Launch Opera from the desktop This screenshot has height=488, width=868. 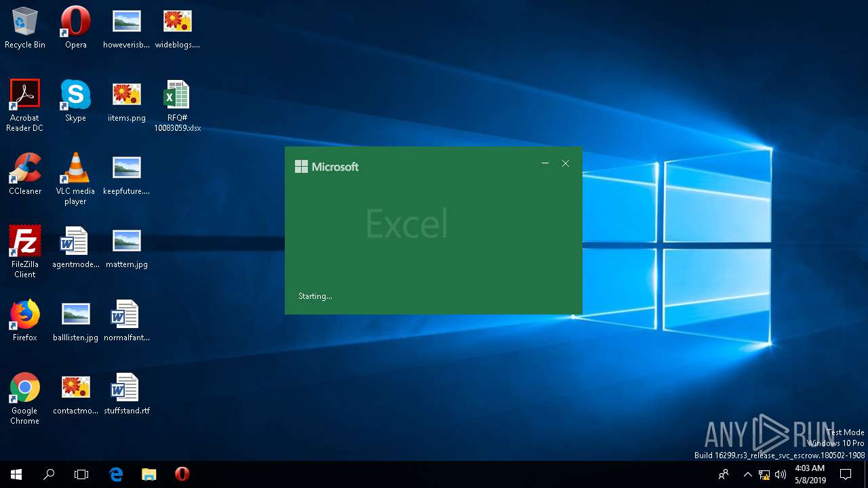pyautogui.click(x=75, y=28)
